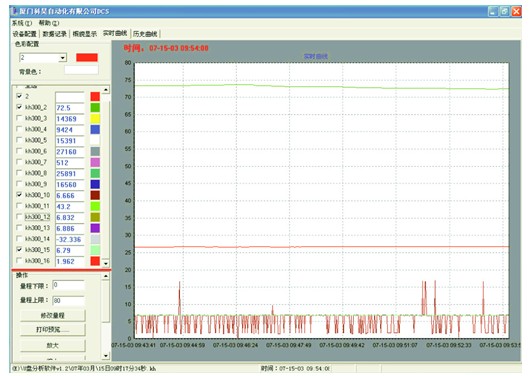532x376 pixels.
Task: Enable the kh300_7 channel checkbox
Action: [19, 162]
